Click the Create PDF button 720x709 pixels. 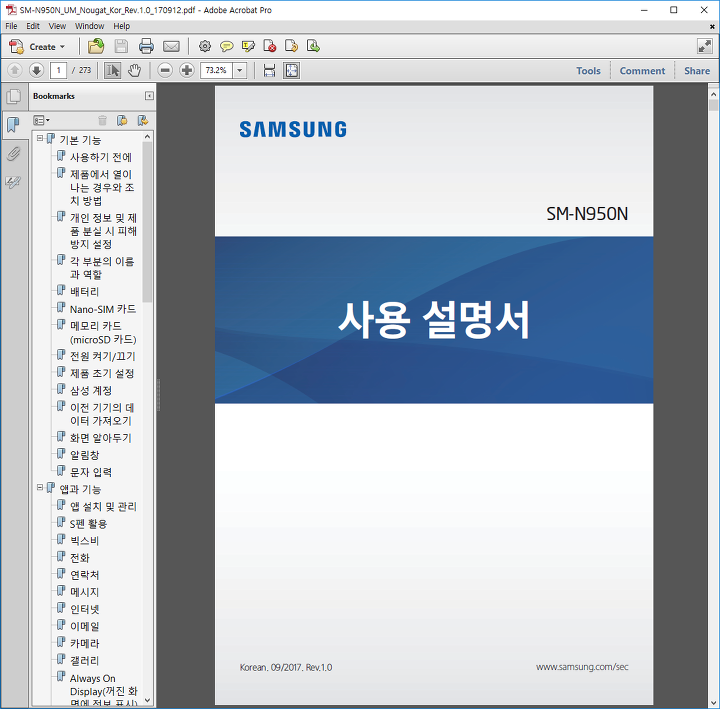pos(38,46)
